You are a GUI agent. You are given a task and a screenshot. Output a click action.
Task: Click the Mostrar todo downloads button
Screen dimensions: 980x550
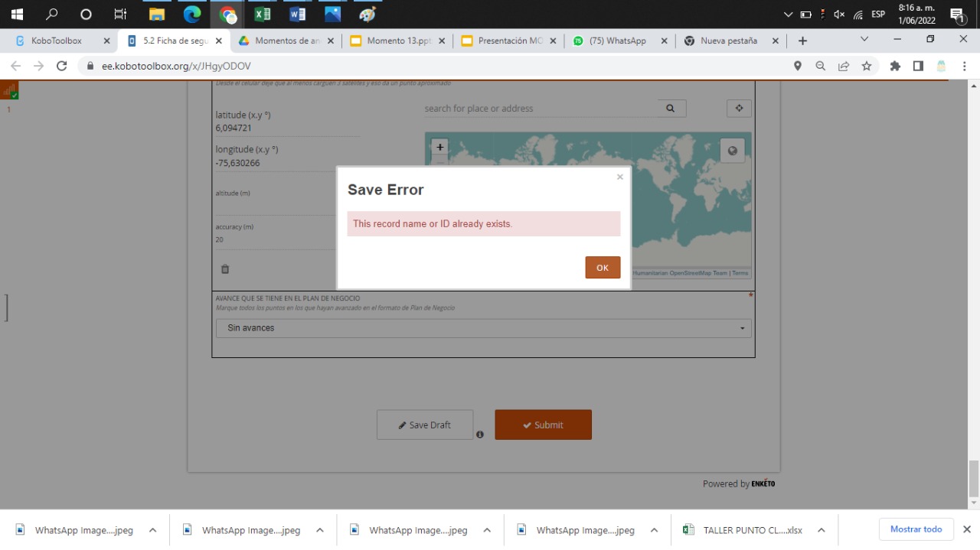[x=916, y=529]
